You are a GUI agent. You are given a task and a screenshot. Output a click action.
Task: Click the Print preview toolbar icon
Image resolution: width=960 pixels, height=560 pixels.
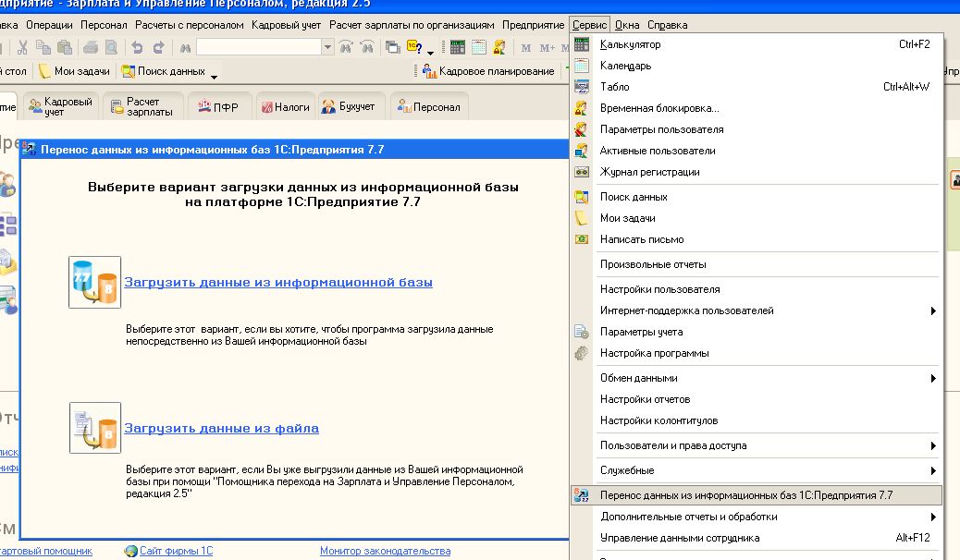[111, 47]
